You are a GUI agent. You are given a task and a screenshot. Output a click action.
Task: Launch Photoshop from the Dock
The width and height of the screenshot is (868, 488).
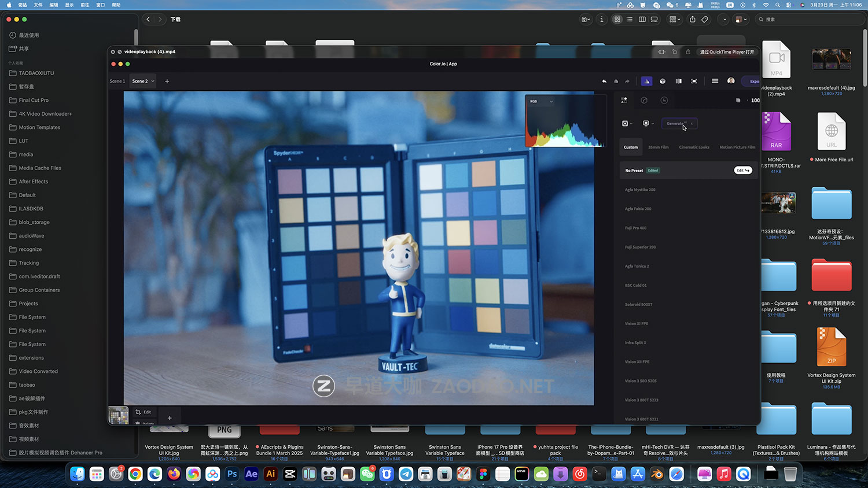point(232,474)
